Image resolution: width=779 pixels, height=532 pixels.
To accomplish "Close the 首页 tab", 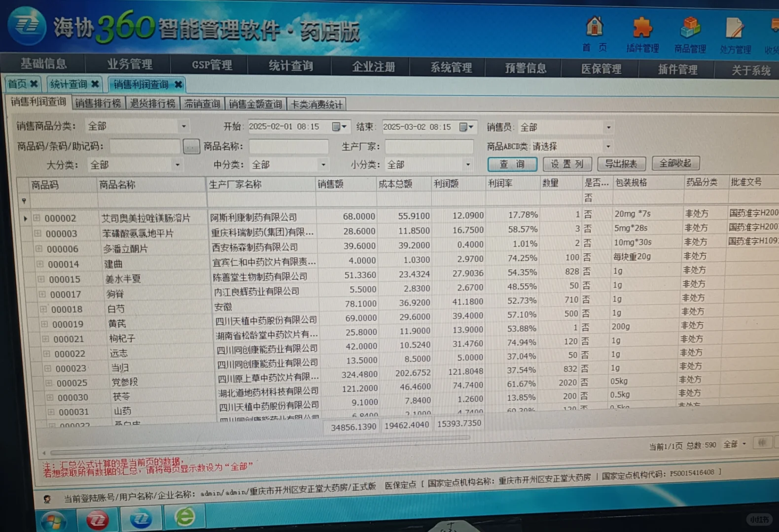I will coord(34,84).
